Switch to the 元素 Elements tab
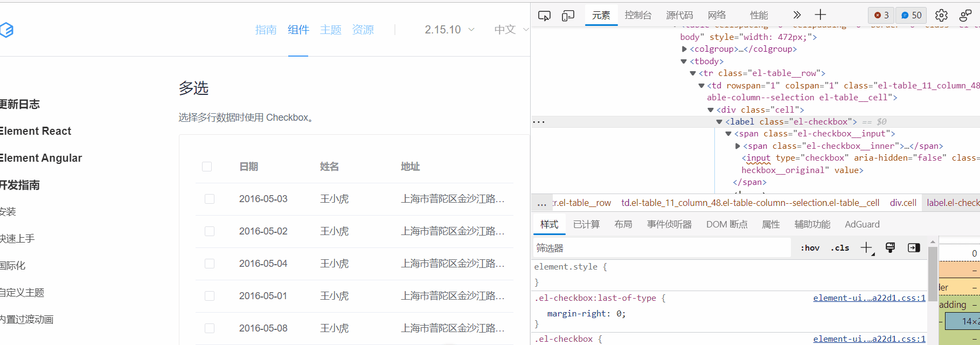980x345 pixels. [x=601, y=15]
